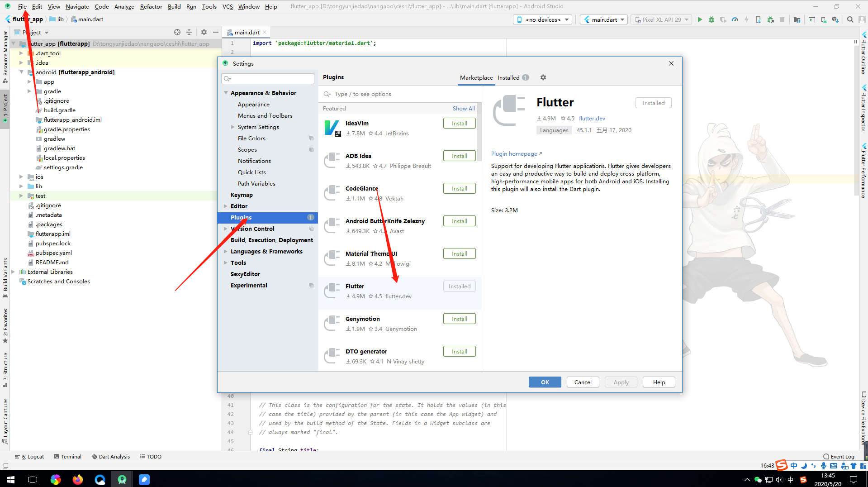Locate current file in Project panel
The height and width of the screenshot is (487, 868).
click(x=177, y=32)
